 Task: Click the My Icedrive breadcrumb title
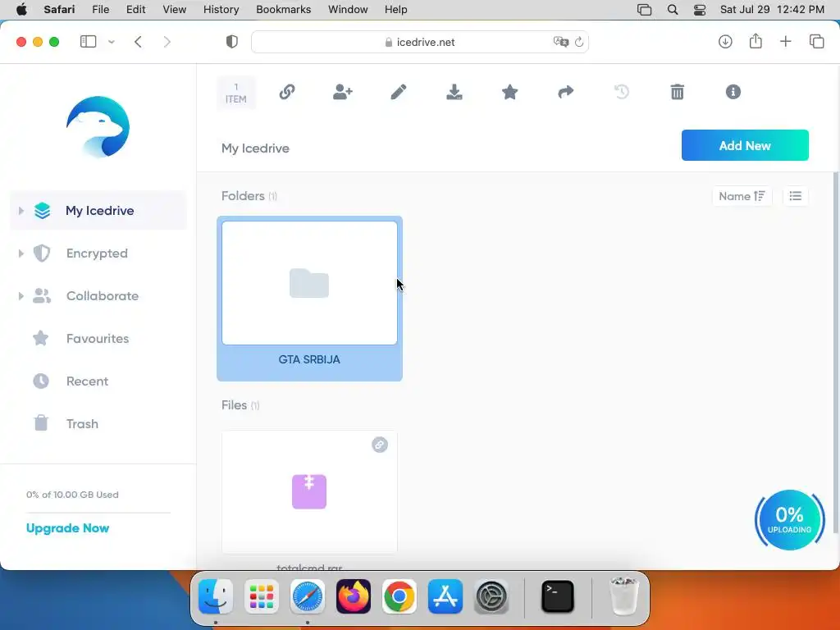(256, 148)
